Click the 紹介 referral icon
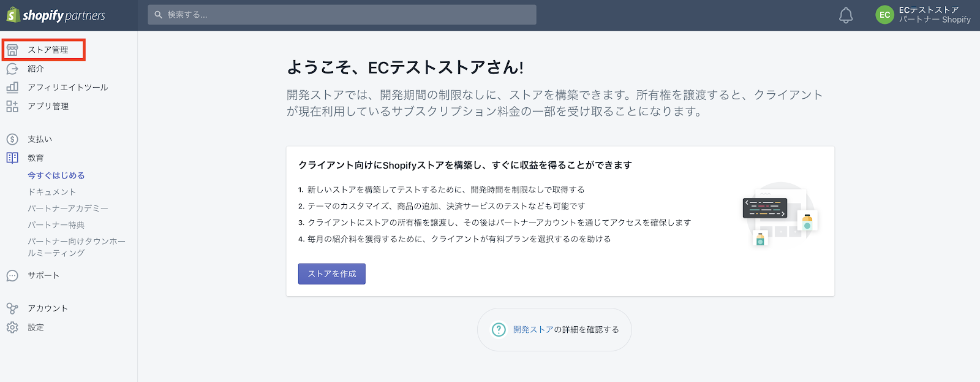 (12, 69)
